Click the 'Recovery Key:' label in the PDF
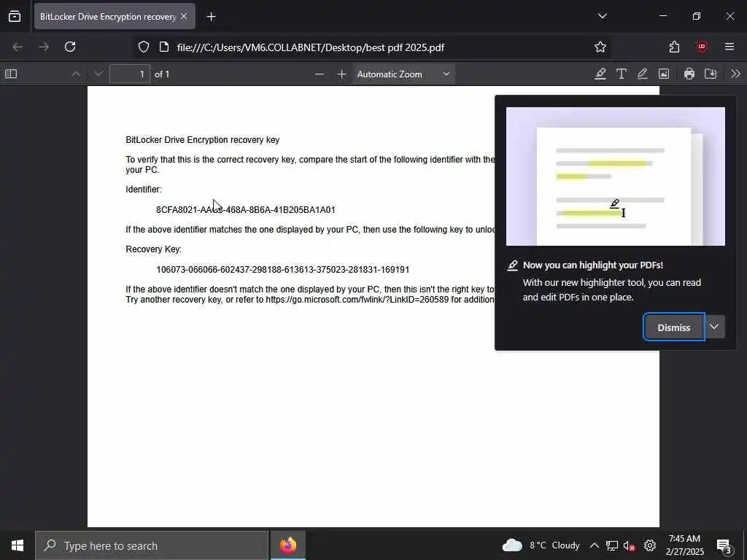The image size is (747, 560). tap(153, 249)
